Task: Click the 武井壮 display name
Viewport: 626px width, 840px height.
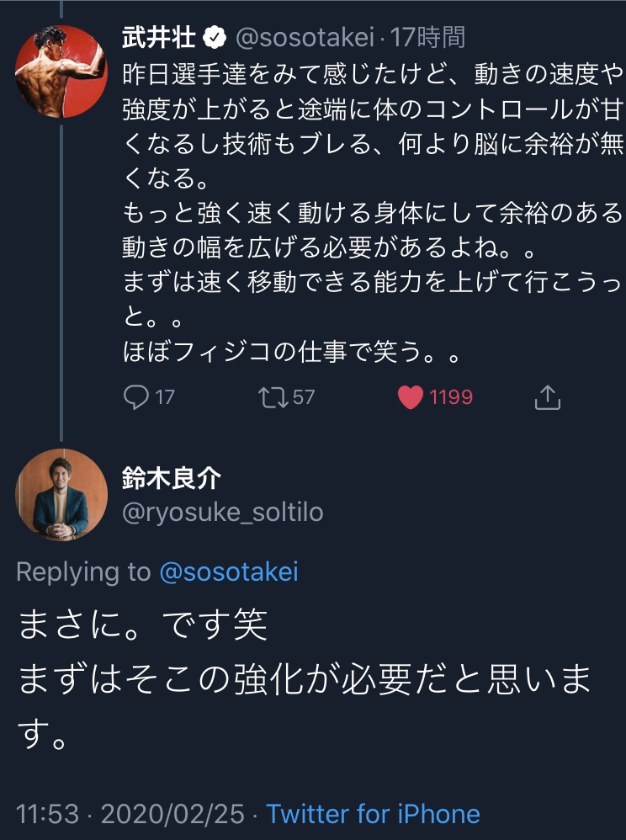Action: (160, 37)
